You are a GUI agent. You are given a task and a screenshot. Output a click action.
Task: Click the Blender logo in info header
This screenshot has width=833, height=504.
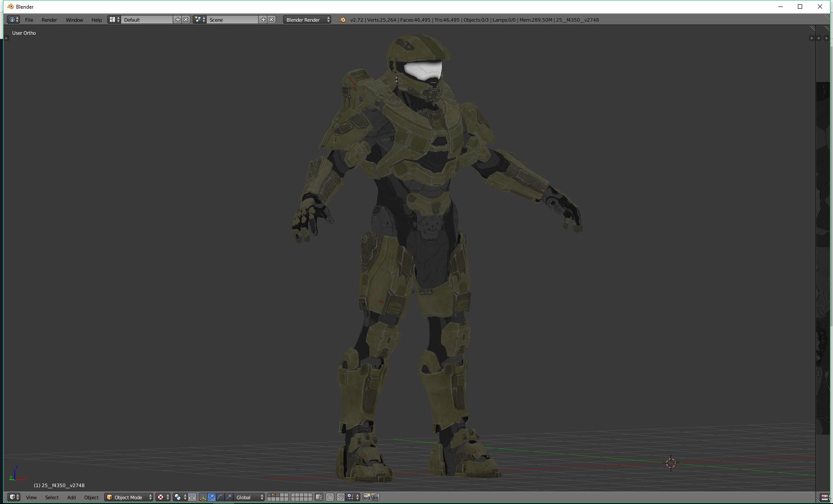click(x=342, y=20)
